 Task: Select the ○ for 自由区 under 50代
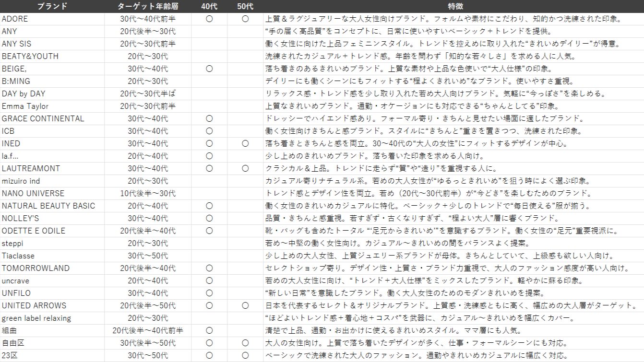[x=245, y=343]
